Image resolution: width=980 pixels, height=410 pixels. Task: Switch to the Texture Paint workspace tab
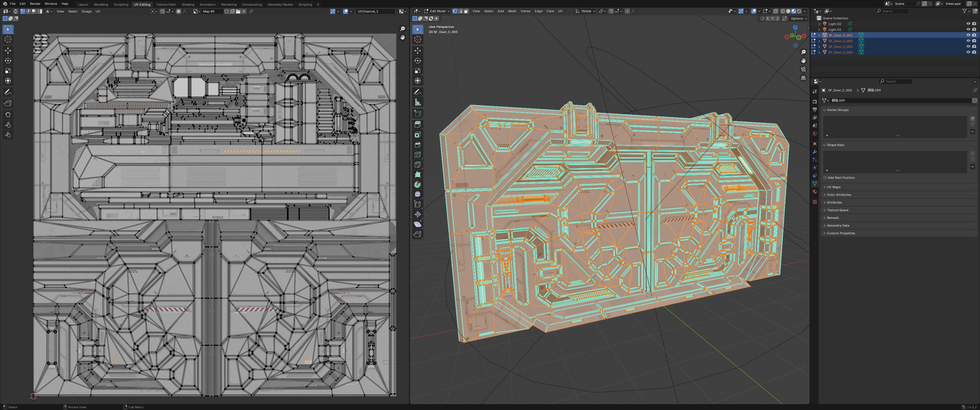coord(166,5)
